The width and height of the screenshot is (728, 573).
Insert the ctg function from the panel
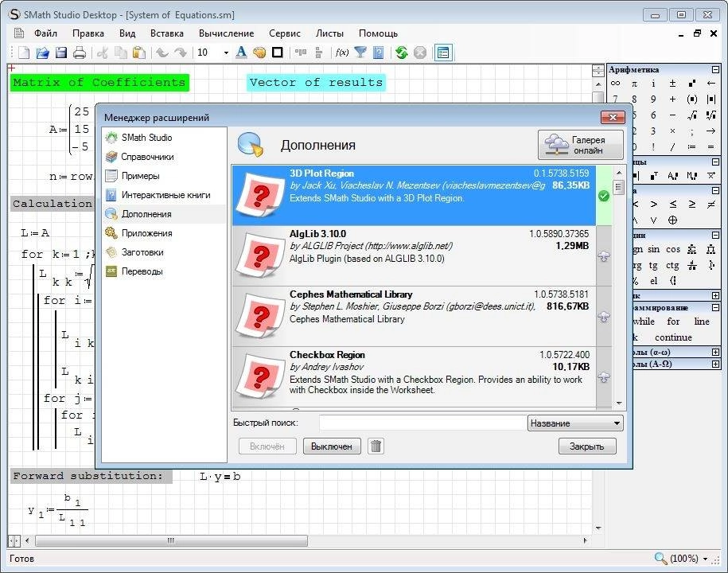click(672, 265)
